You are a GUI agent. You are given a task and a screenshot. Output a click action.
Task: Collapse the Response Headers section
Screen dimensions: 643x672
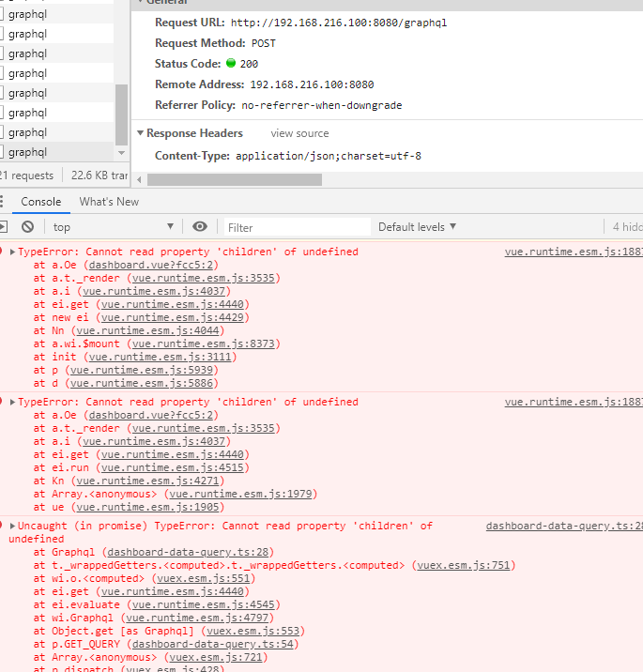pyautogui.click(x=140, y=133)
